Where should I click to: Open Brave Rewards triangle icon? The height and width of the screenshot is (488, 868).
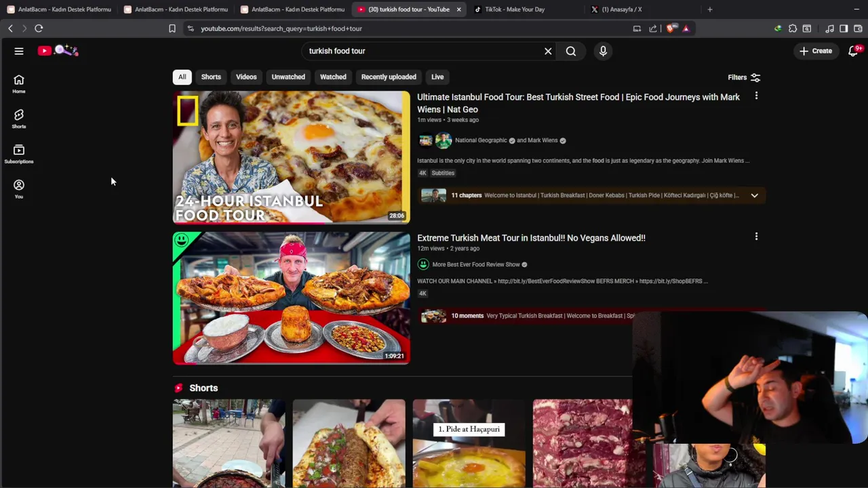pos(686,28)
